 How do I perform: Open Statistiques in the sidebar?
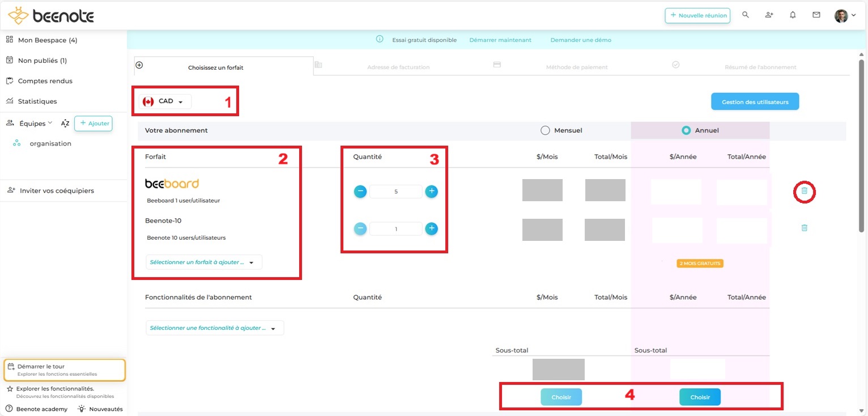tap(37, 101)
